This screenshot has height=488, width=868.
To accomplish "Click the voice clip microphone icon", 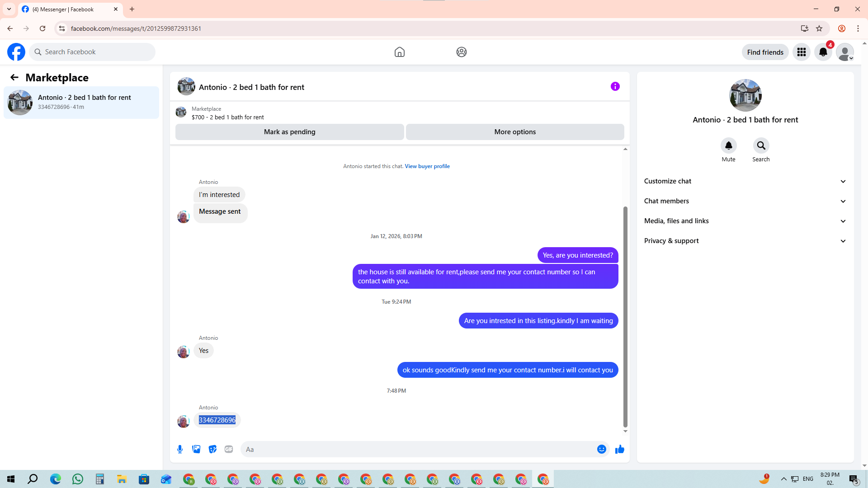I will tap(180, 449).
